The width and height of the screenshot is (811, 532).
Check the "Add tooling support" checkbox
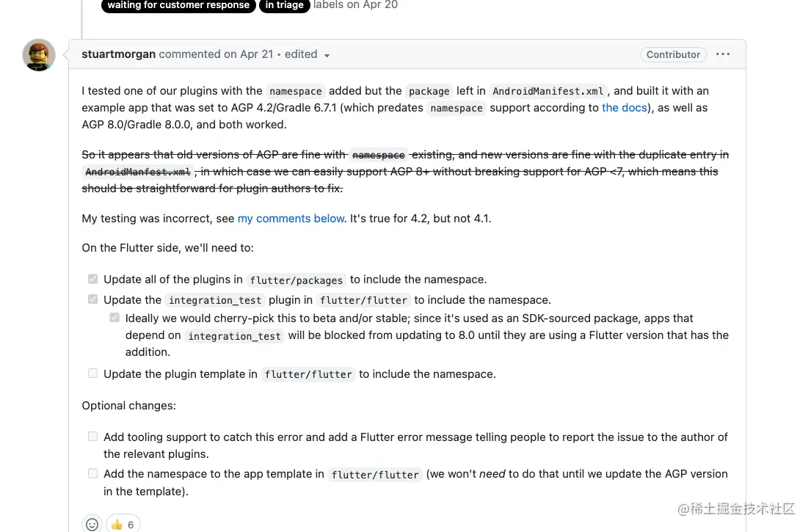tap(92, 437)
